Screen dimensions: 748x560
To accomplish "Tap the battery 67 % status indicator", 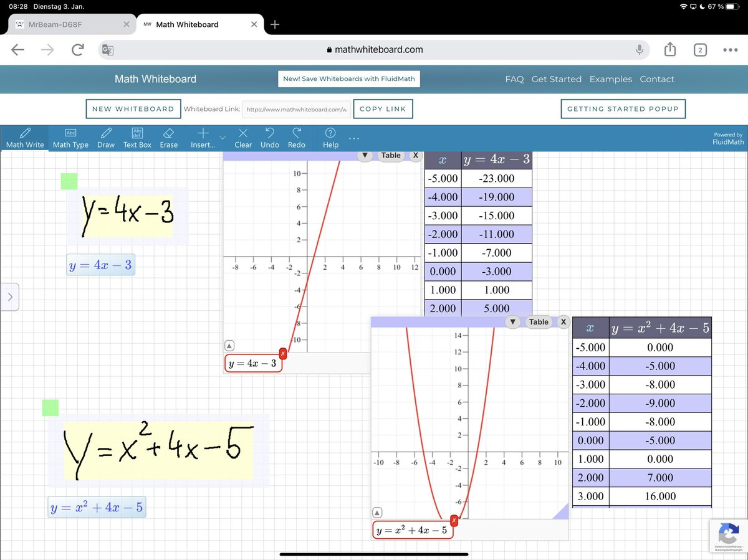I will coord(722,6).
